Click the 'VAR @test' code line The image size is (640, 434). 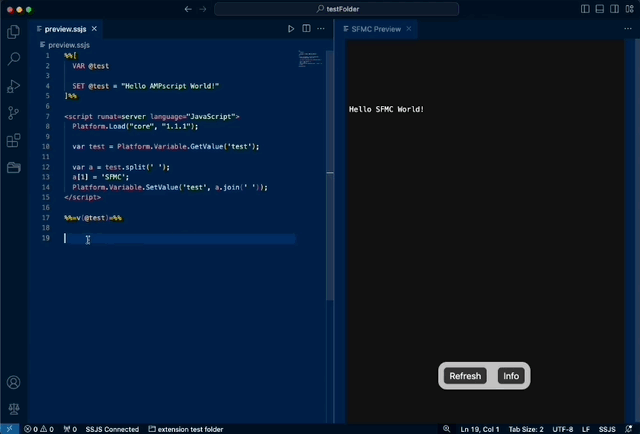pyautogui.click(x=91, y=66)
